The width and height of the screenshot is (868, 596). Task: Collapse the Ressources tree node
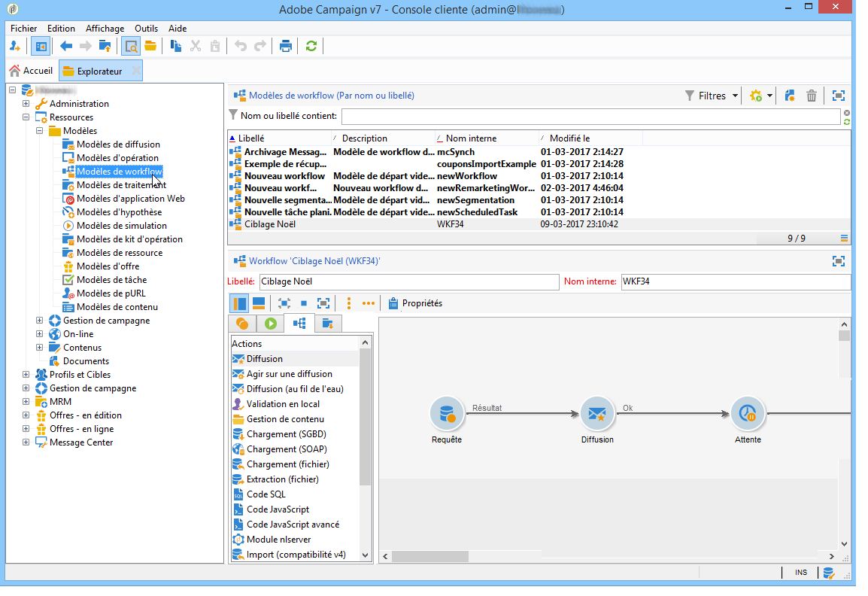[26, 117]
